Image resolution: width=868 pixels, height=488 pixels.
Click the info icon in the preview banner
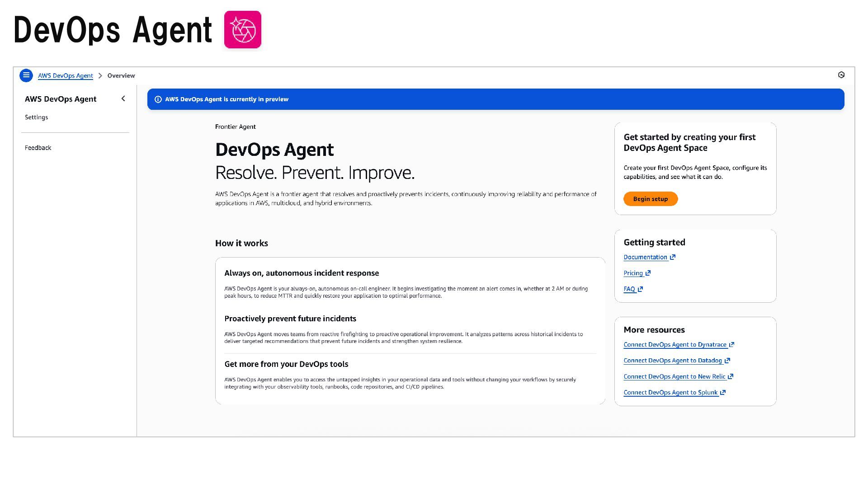[158, 99]
